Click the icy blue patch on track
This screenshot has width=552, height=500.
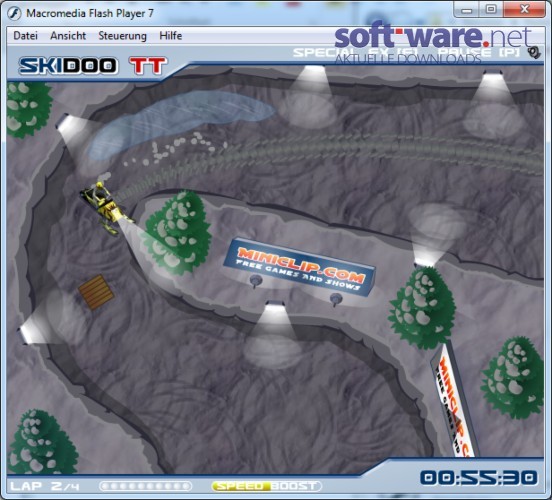pyautogui.click(x=180, y=123)
